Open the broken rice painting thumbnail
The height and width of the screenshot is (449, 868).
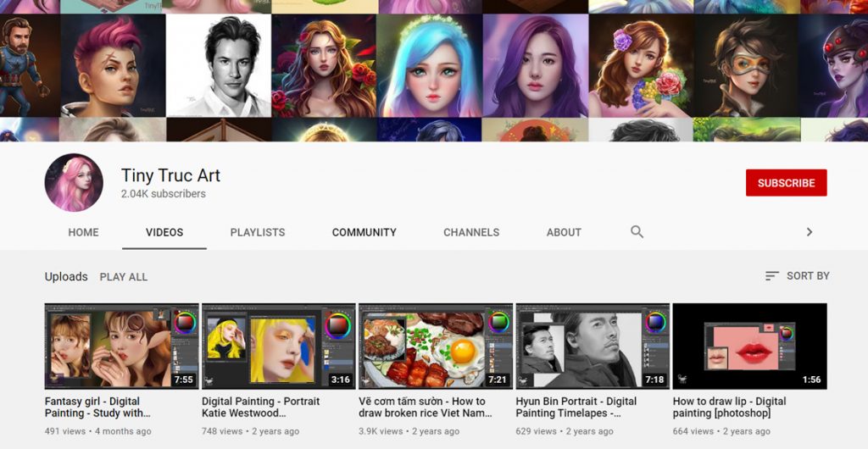pos(436,346)
